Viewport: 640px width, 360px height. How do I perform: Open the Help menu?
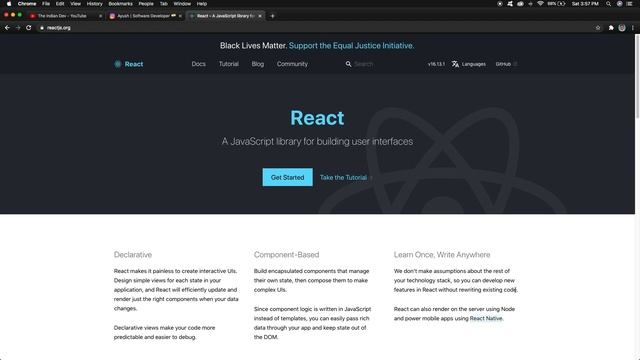click(x=202, y=4)
